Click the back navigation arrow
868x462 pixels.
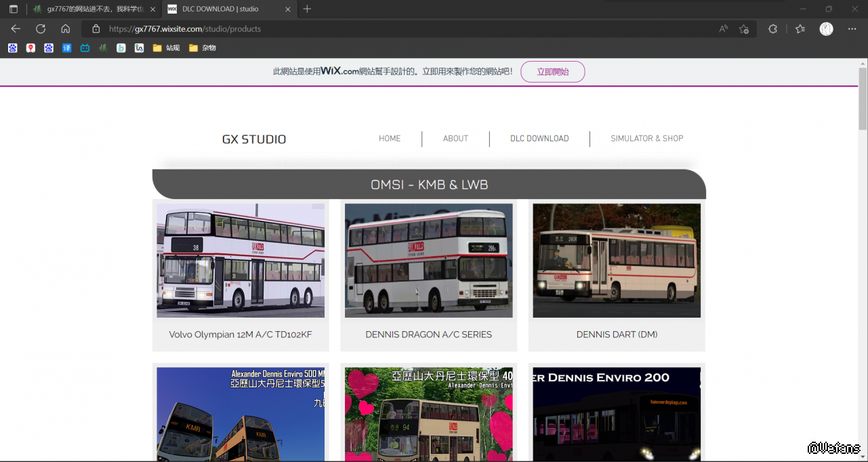[16, 29]
